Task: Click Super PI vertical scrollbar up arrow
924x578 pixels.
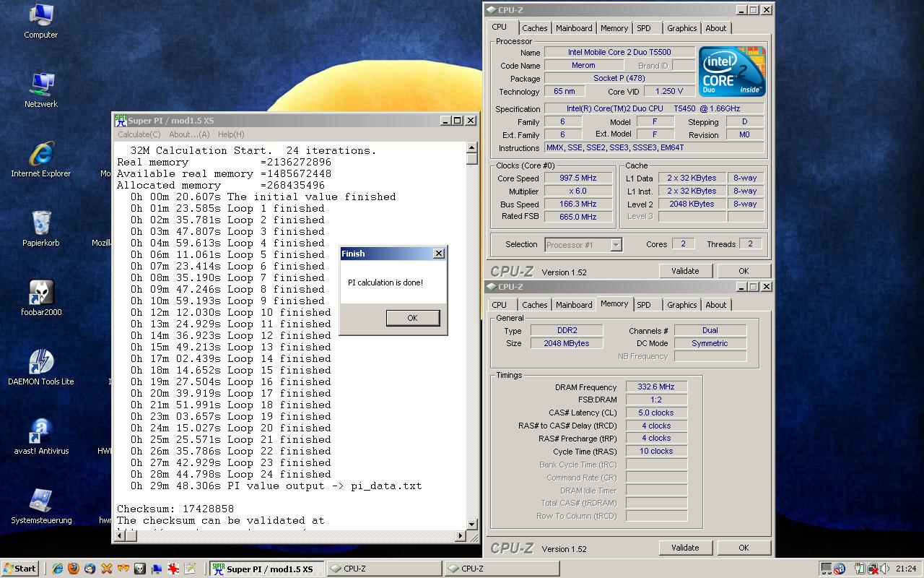Action: pyautogui.click(x=472, y=147)
